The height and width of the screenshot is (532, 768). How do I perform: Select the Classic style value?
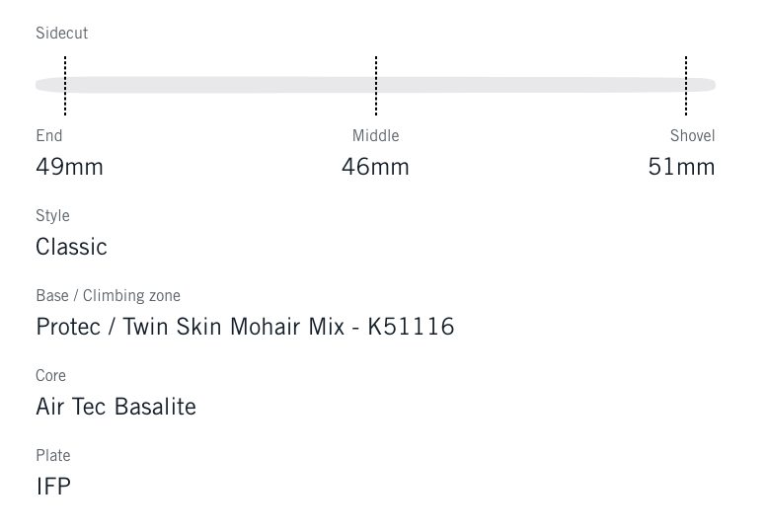pos(71,247)
